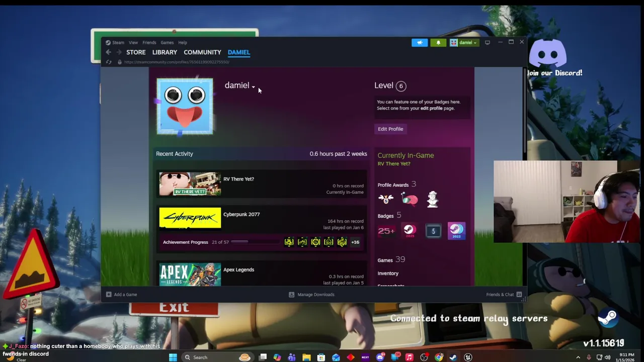Click the fifth Cyberpunk achievement icon
644x362 pixels.
[342, 242]
